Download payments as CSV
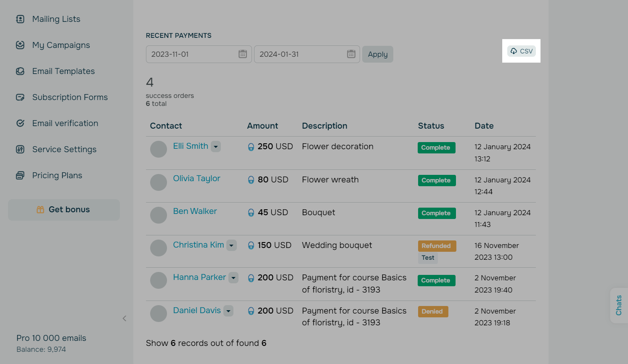This screenshot has width=628, height=364. coord(522,51)
